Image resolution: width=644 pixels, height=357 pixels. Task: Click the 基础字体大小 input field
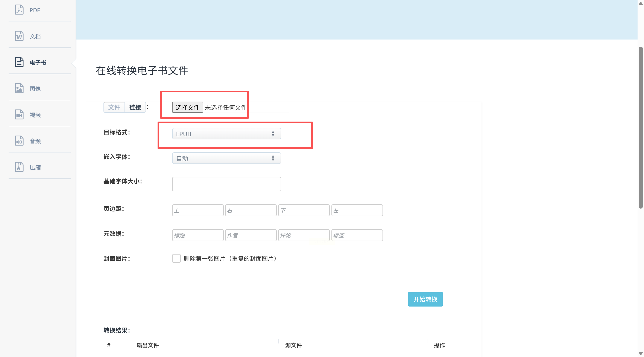pos(226,184)
